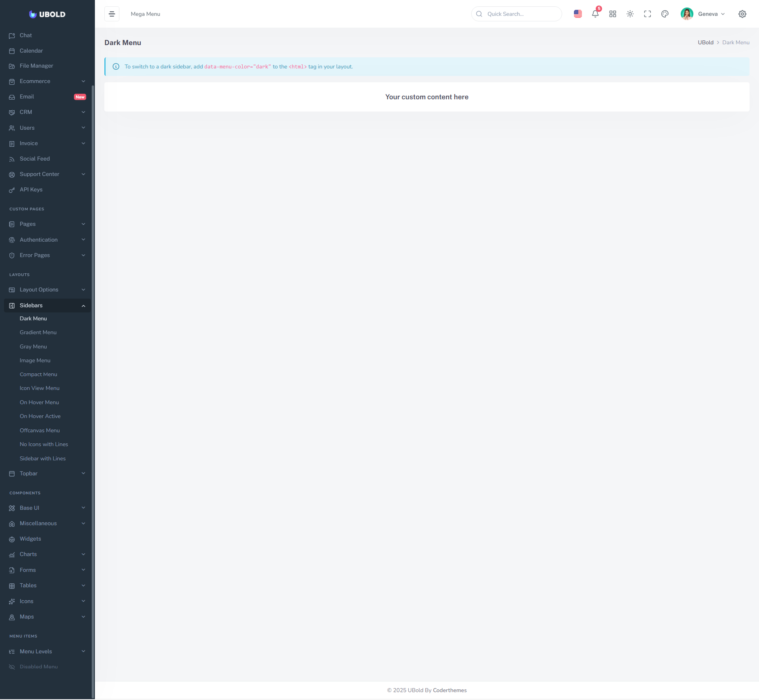759x700 pixels.
Task: Select On Hover Active item
Action: 40,416
